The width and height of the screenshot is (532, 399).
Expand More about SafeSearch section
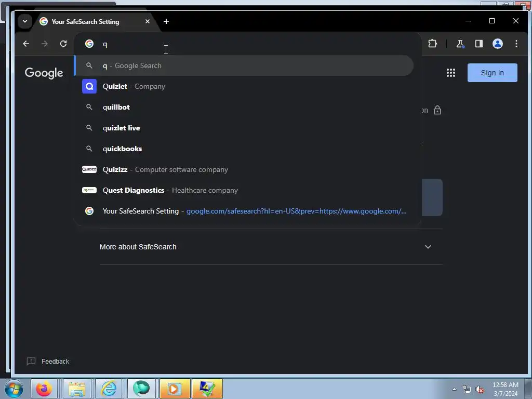tap(271, 247)
